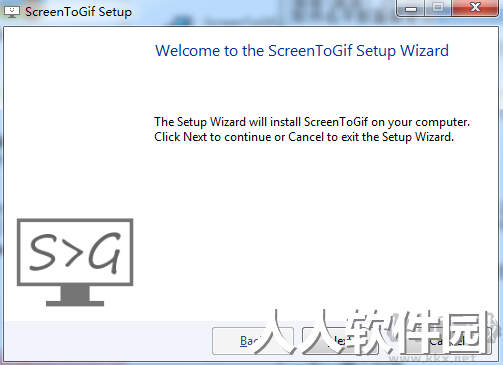Cancel the ScreenToGif setup
Screen dimensions: 503x365
point(447,341)
